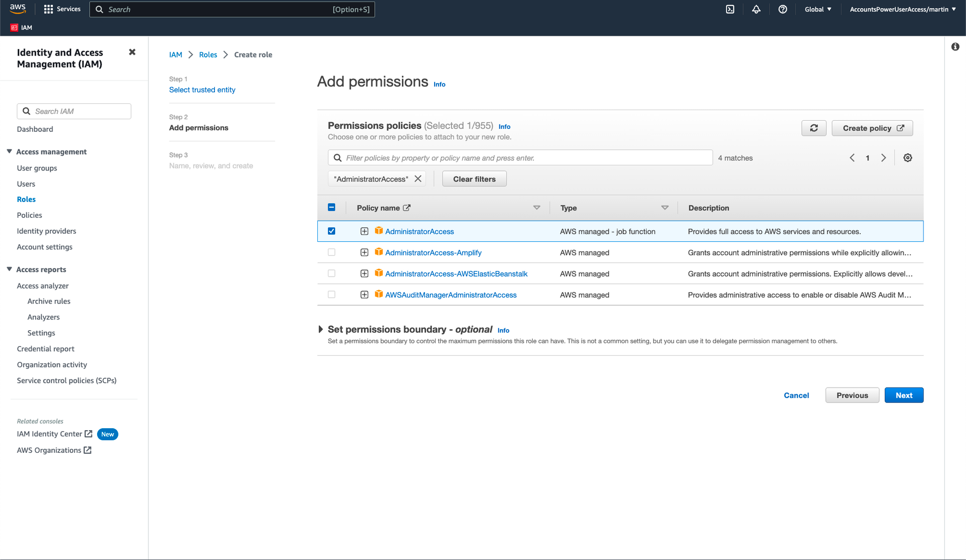966x560 pixels.
Task: Click the Next button
Action: pos(904,395)
